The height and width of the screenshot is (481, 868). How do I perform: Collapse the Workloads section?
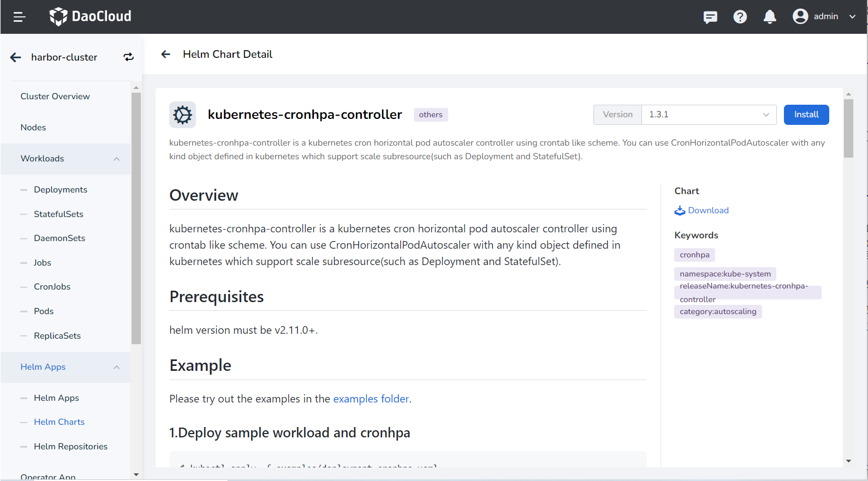(116, 159)
